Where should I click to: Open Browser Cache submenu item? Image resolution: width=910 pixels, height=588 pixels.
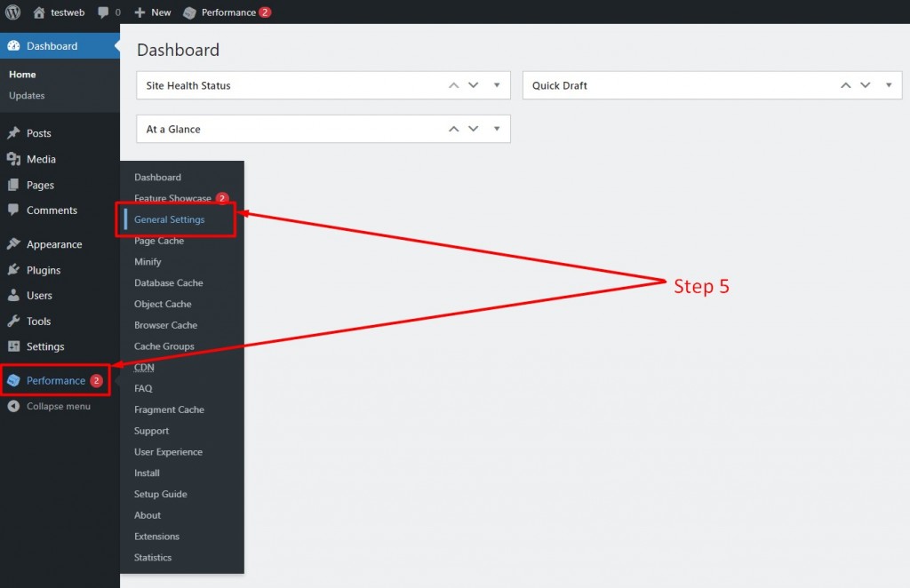(x=165, y=325)
